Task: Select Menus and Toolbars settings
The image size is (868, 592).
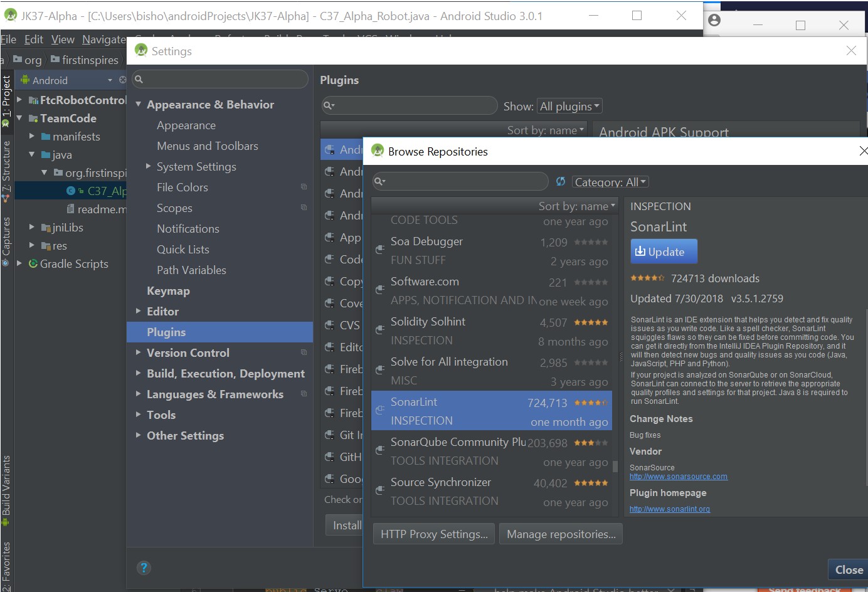Action: pyautogui.click(x=208, y=145)
